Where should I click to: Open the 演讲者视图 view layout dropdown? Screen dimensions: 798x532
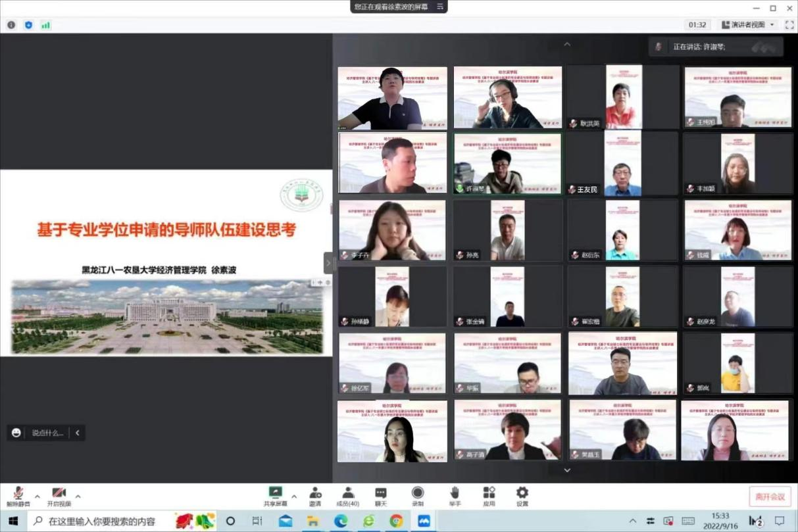(747, 25)
